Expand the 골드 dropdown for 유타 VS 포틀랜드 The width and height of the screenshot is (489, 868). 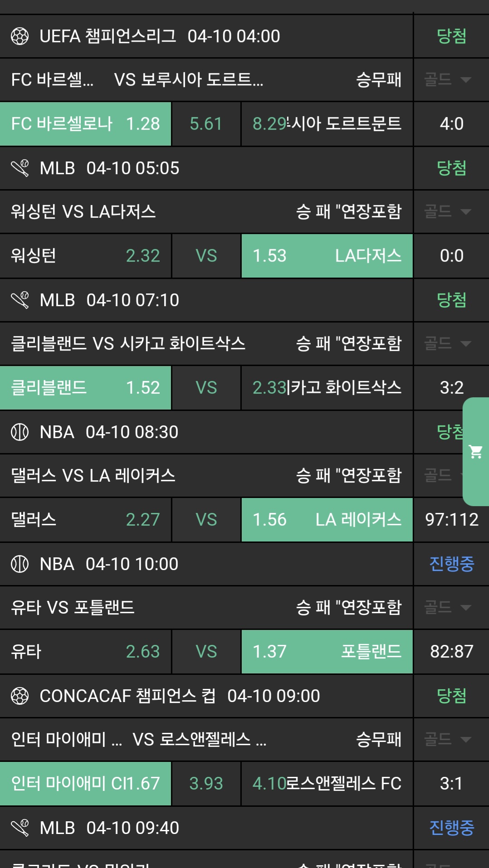click(x=448, y=608)
